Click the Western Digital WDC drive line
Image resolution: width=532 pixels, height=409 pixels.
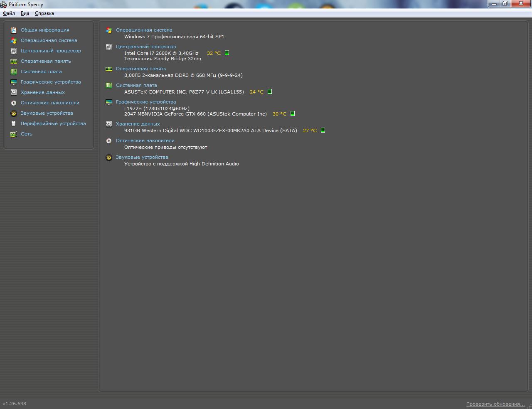[x=211, y=131]
